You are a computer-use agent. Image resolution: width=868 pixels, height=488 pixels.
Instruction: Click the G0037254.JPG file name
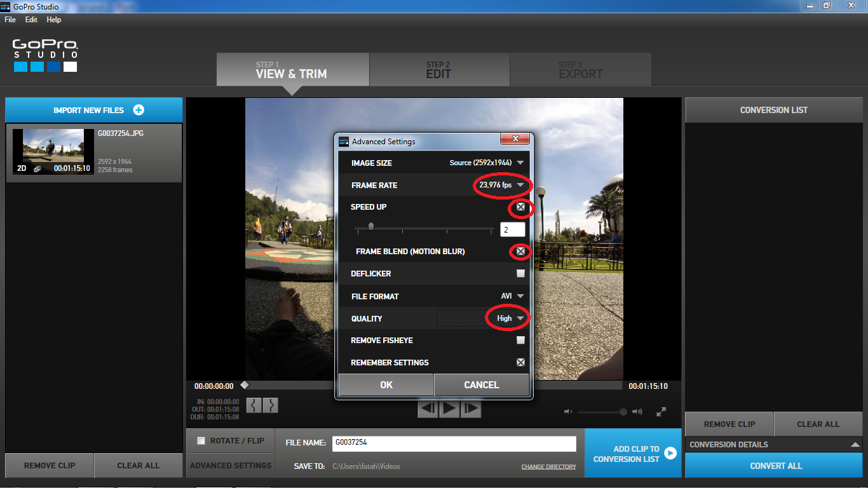pos(121,134)
